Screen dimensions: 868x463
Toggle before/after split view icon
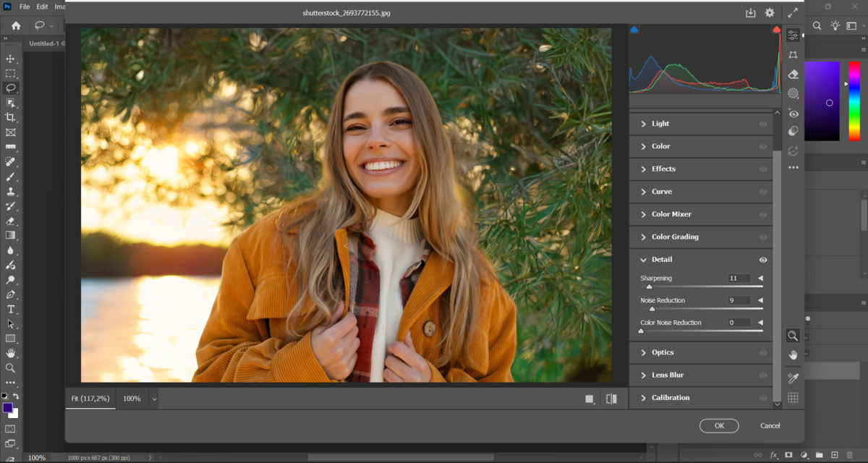[611, 399]
